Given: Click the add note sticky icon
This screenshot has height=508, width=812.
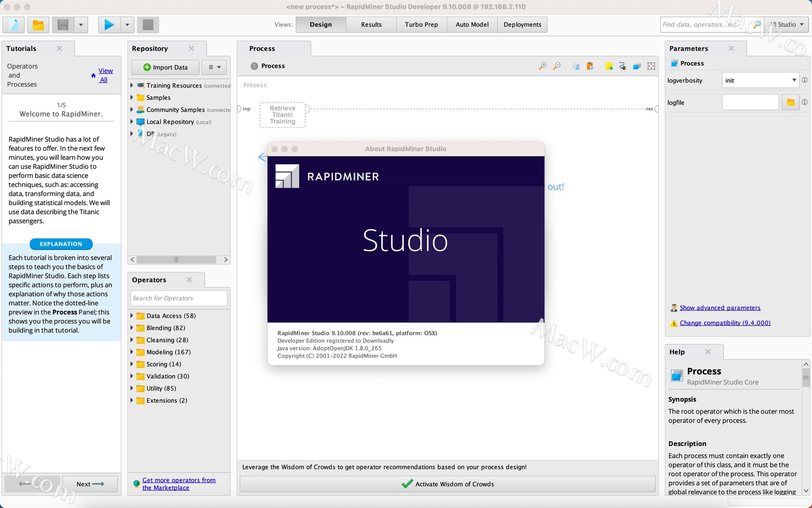Looking at the screenshot, I should coord(609,66).
